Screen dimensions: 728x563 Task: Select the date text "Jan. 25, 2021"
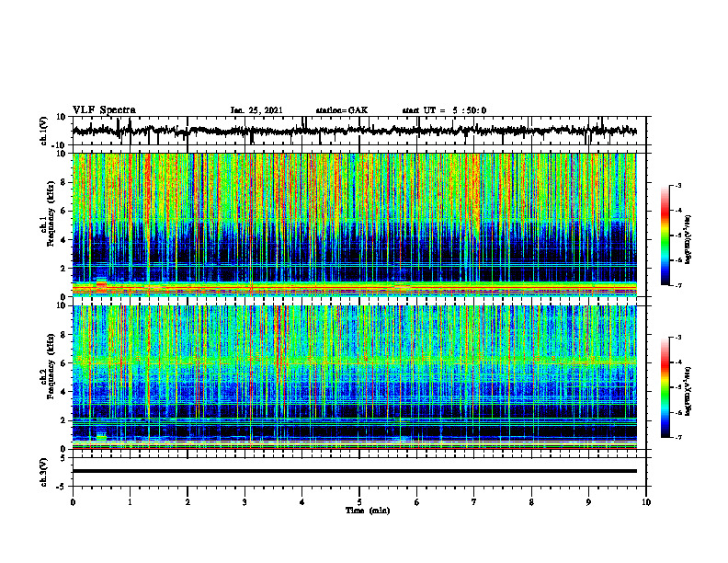256,110
